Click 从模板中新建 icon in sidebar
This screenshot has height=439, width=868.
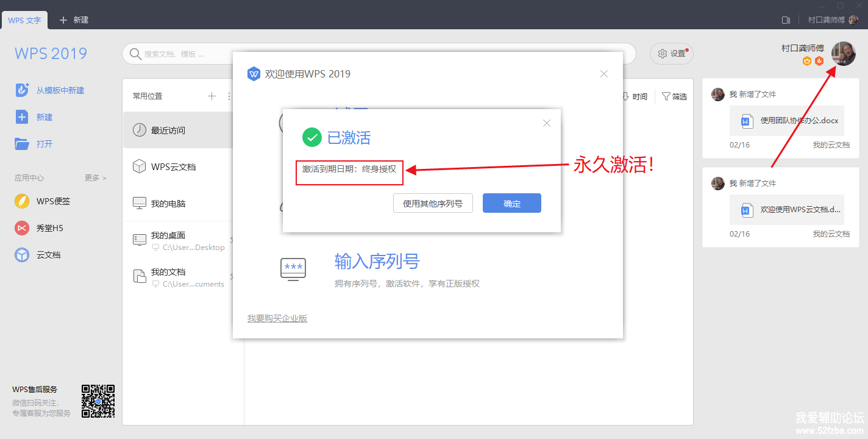pos(22,90)
